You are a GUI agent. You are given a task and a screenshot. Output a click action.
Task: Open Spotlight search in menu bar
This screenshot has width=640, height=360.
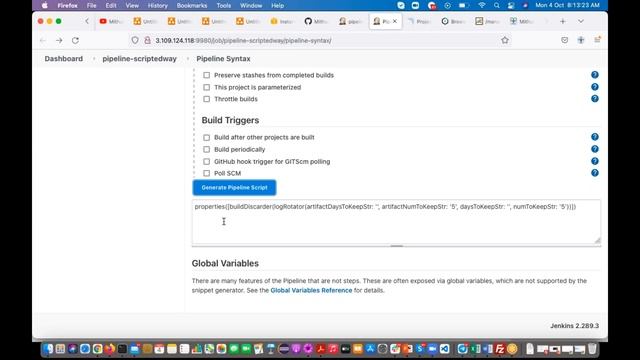(496, 5)
